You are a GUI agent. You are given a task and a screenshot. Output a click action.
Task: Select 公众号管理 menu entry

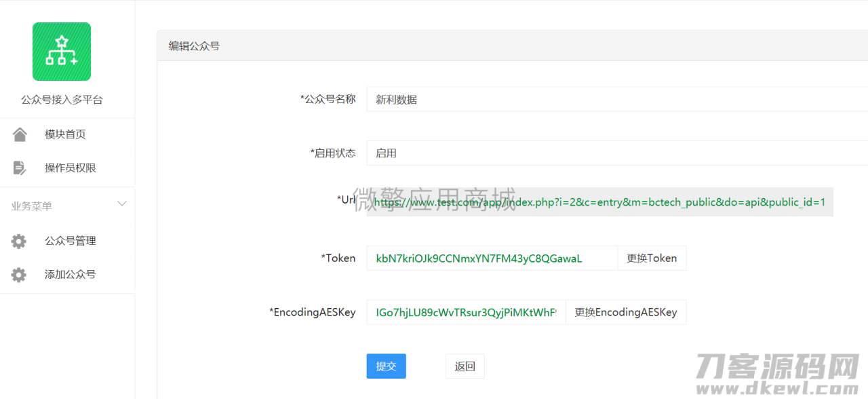71,241
